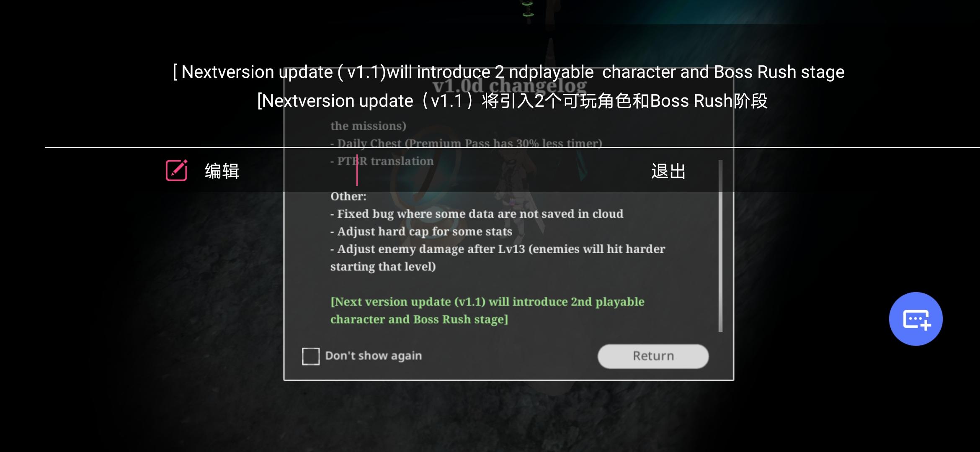
Task: Click the changelog vertical scrollbar
Action: tap(720, 246)
